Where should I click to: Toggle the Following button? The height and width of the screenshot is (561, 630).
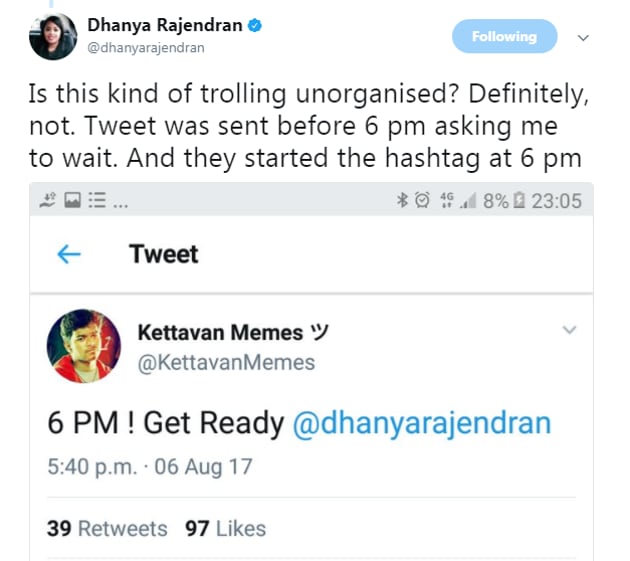[x=504, y=36]
